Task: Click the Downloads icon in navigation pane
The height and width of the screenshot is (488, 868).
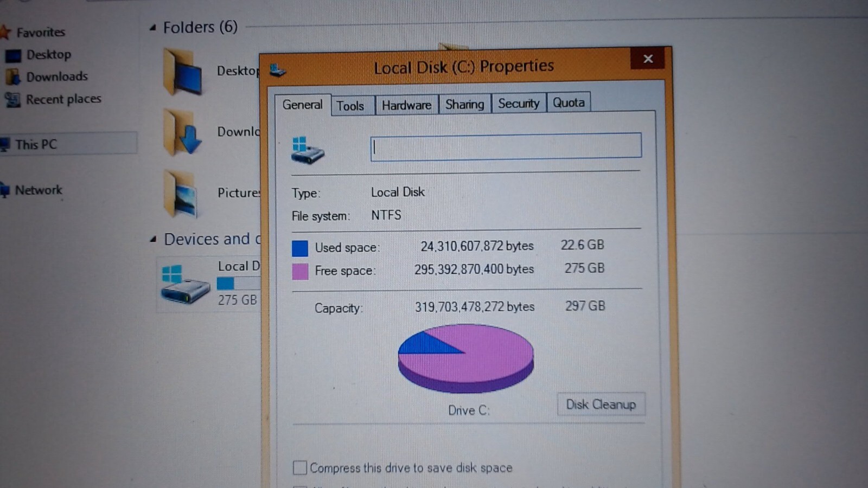Action: point(13,77)
